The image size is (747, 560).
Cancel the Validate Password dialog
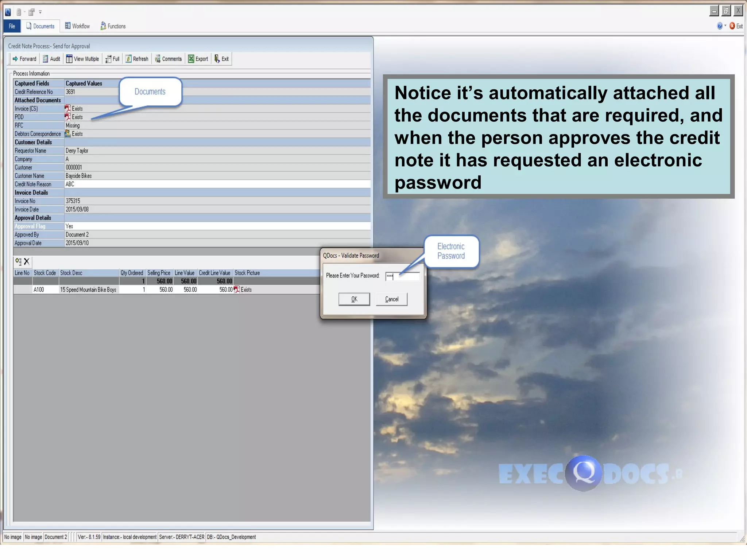(x=392, y=299)
